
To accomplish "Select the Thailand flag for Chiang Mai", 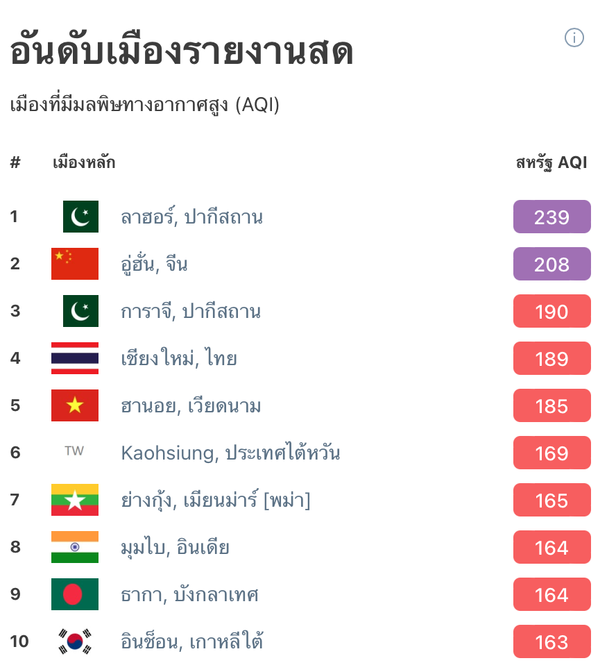I will 74,358.
